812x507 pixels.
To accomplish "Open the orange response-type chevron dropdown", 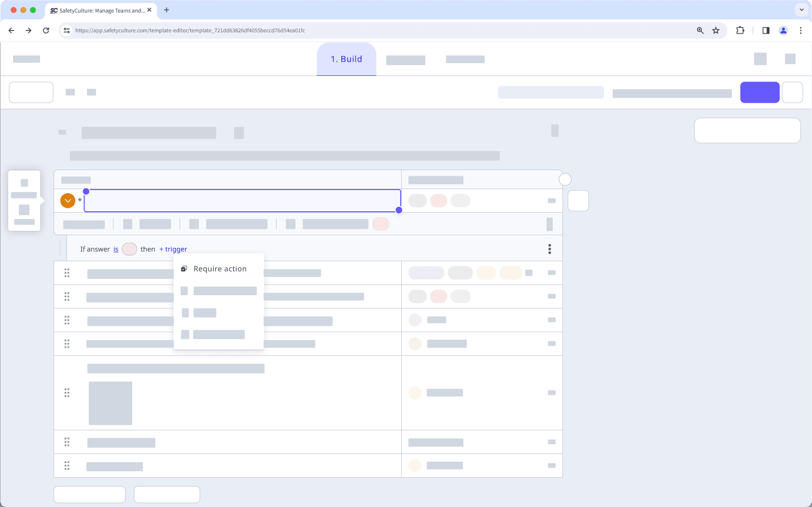I will click(x=67, y=200).
